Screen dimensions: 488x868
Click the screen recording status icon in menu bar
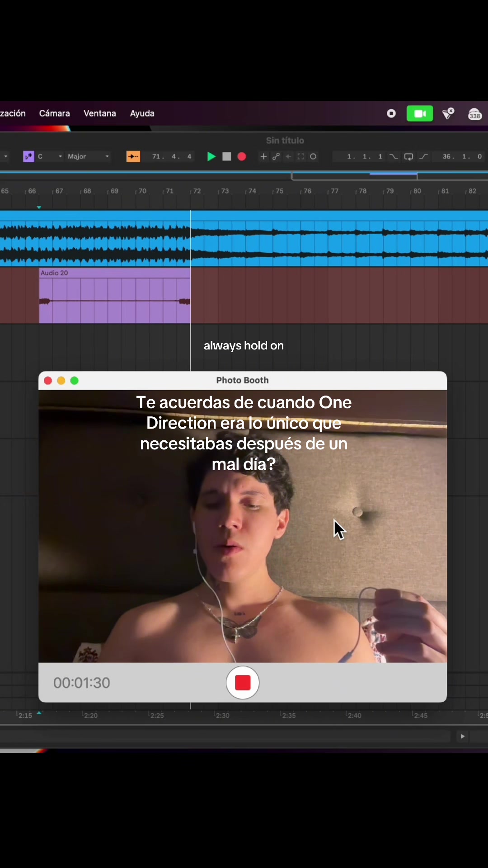[391, 113]
